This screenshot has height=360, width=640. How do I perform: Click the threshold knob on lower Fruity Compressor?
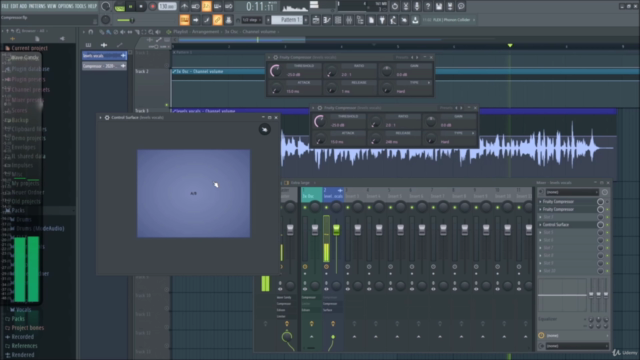coord(320,121)
